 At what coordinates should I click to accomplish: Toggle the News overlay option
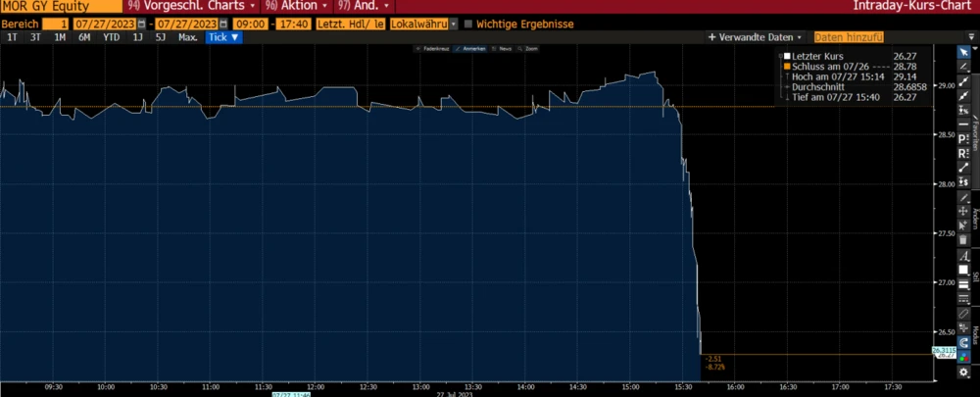(x=505, y=48)
